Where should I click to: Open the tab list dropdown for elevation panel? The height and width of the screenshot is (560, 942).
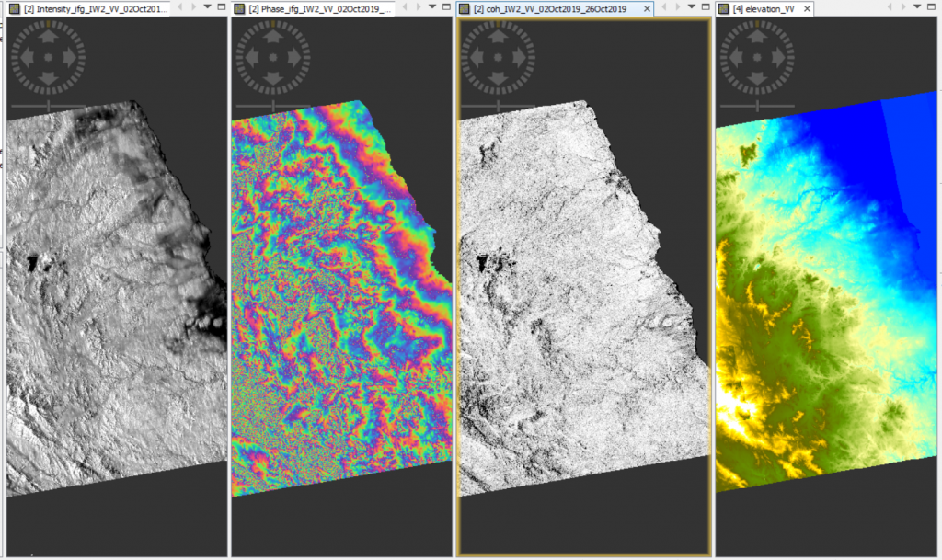click(x=917, y=6)
